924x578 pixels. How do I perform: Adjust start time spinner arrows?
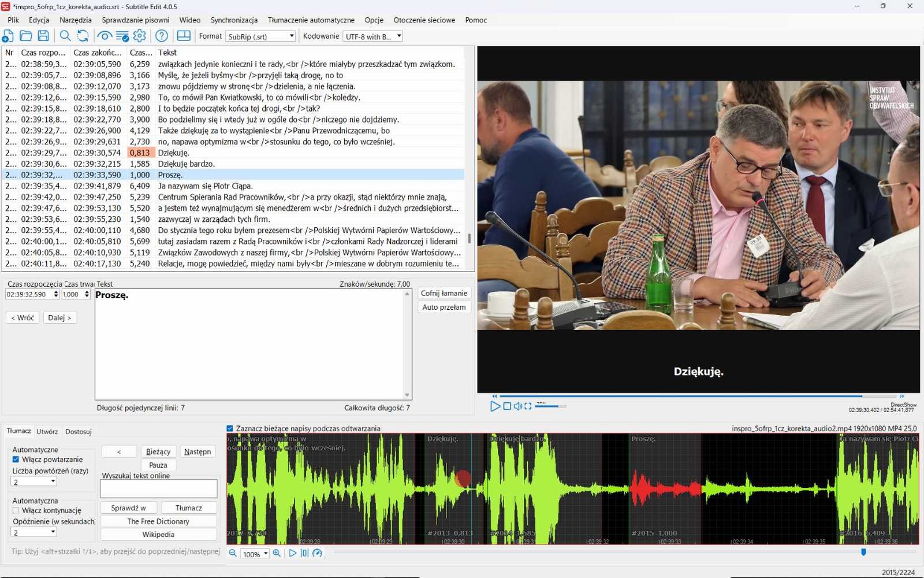pyautogui.click(x=56, y=294)
